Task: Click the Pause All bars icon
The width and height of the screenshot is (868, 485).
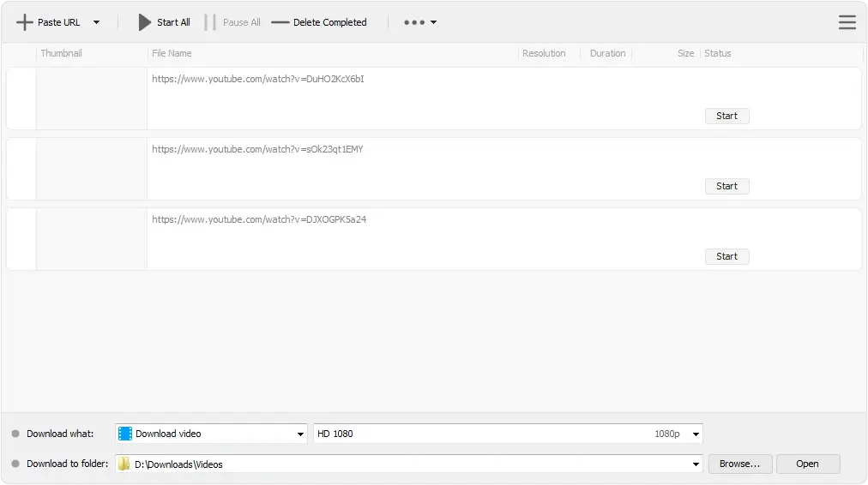Action: (210, 22)
